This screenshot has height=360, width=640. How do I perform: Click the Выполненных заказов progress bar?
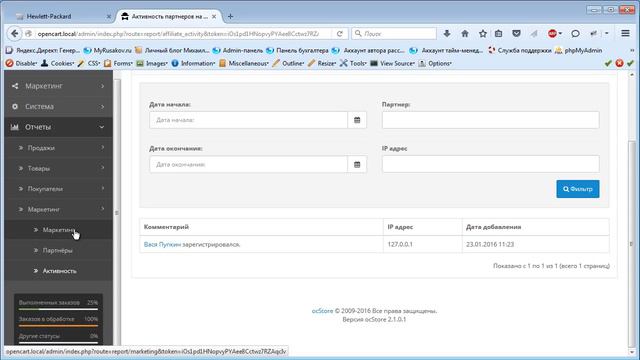(x=58, y=309)
